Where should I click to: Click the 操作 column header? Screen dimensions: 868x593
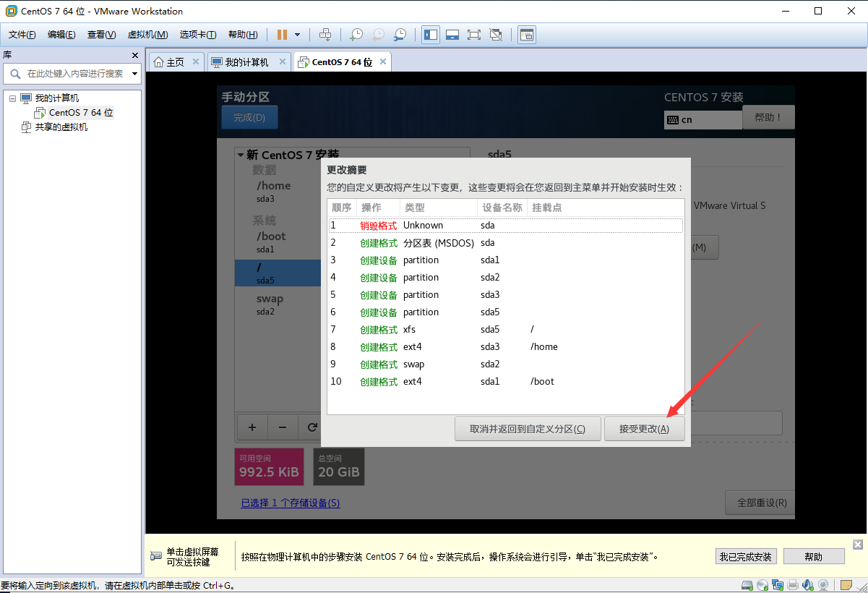(378, 208)
